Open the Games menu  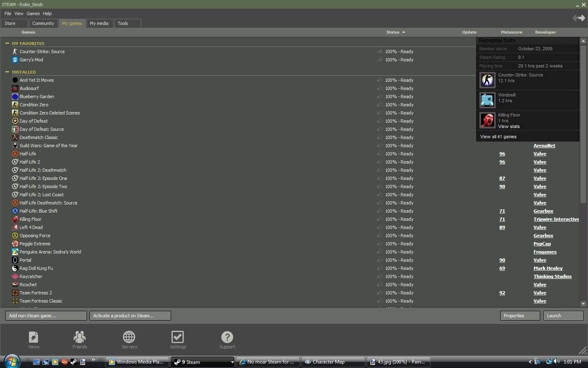coord(33,13)
